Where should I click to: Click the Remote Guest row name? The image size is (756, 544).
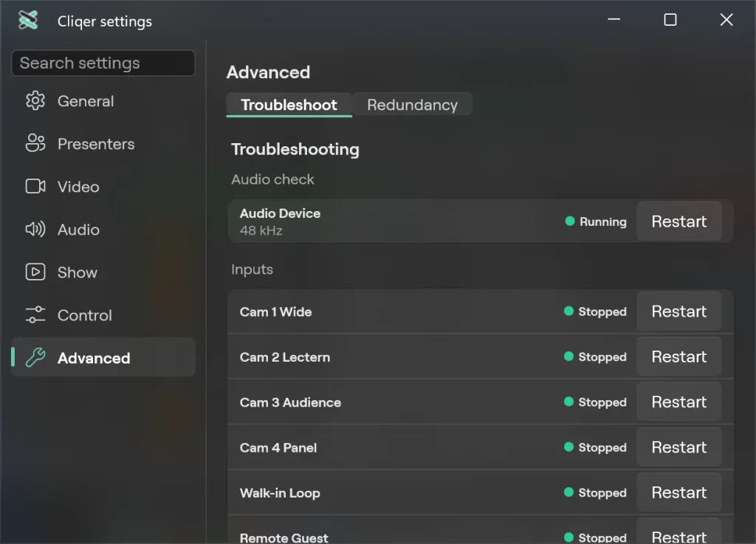[283, 538]
